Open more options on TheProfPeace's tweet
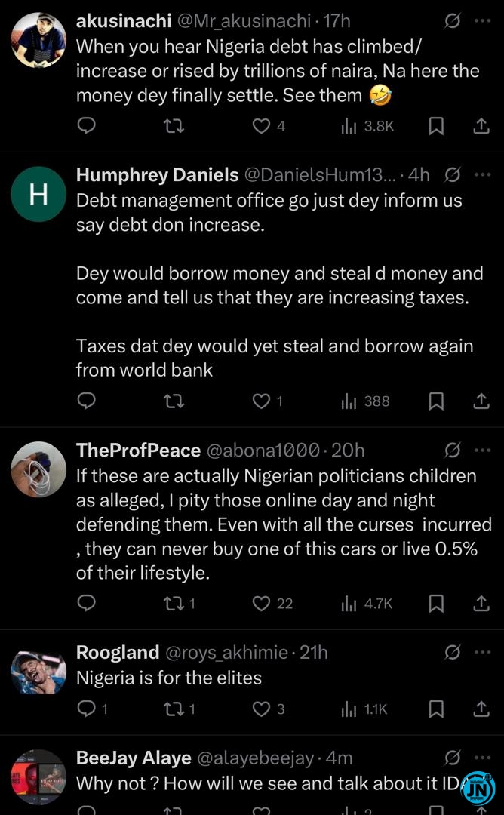 point(482,451)
